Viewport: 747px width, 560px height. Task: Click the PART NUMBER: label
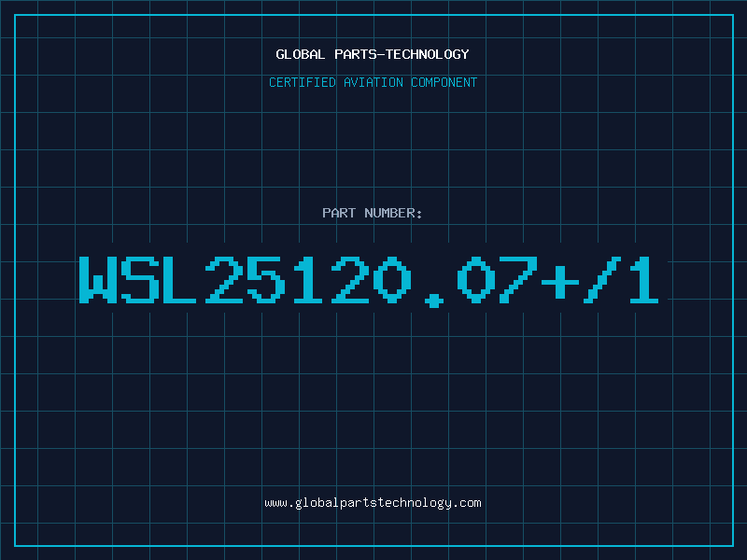click(372, 213)
